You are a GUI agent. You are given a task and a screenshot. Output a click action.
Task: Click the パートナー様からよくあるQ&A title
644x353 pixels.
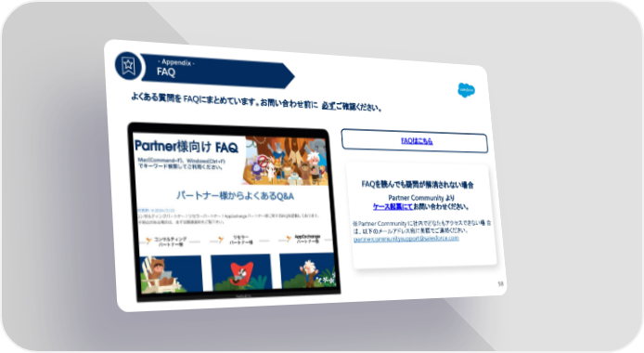[x=235, y=196]
